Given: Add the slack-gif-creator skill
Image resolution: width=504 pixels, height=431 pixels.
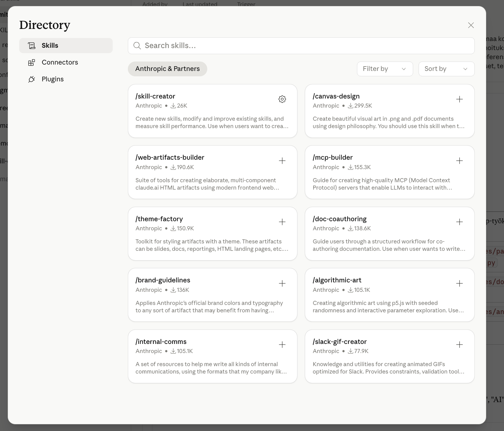Looking at the screenshot, I should pos(459,345).
